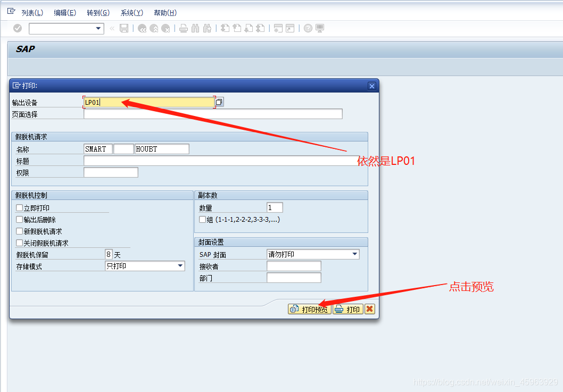Click the print dialog title icon
Screen dimensions: 563x392
[x=16, y=86]
